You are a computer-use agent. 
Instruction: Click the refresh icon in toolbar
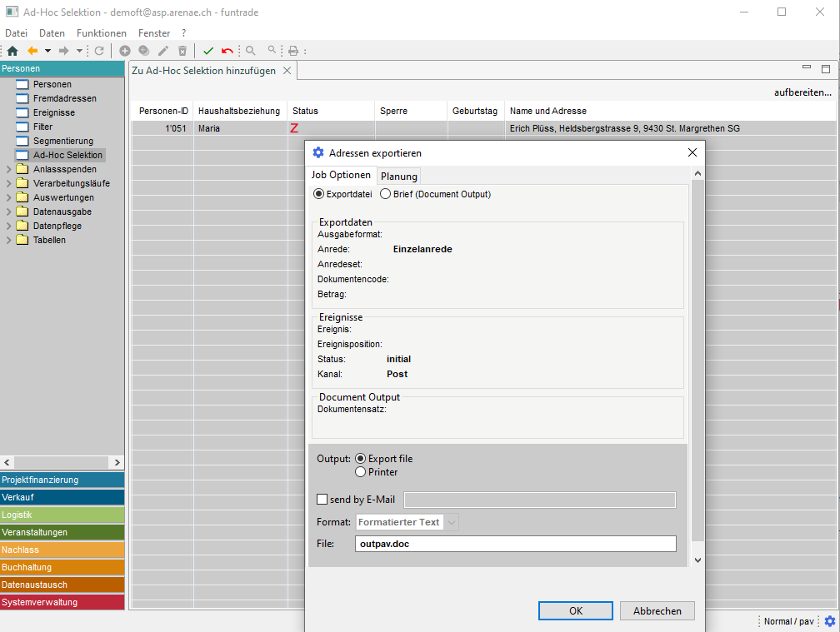(x=99, y=51)
